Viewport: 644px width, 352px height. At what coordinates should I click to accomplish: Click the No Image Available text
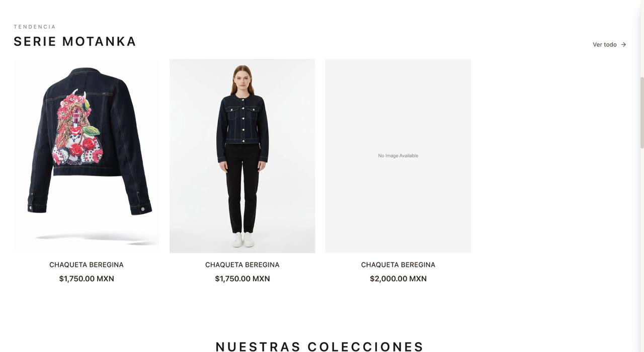(x=398, y=156)
